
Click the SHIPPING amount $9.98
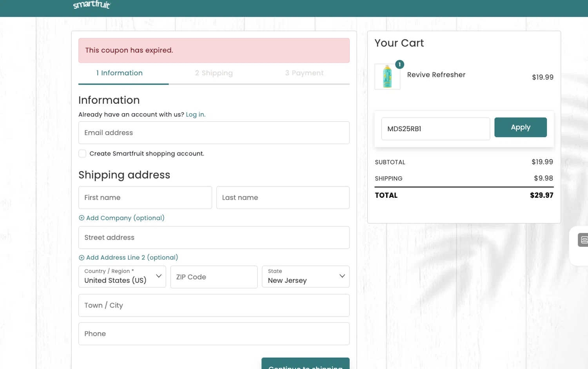(x=543, y=178)
